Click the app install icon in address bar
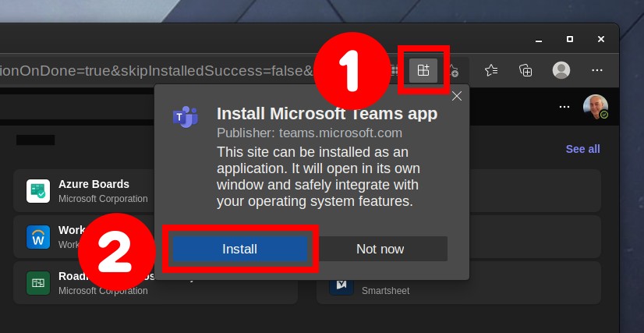Viewport: 644px width, 333px height. (x=423, y=71)
